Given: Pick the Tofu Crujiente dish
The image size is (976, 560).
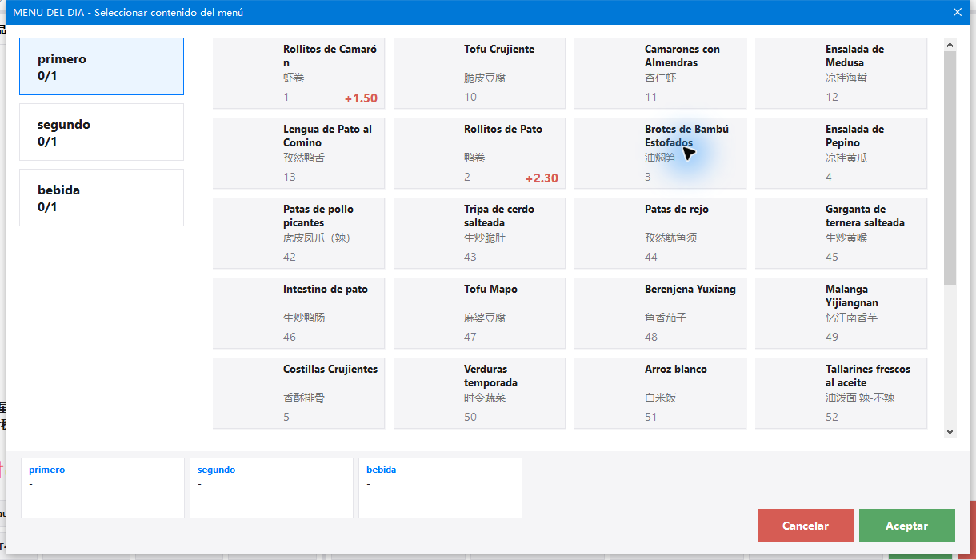Looking at the screenshot, I should pos(479,73).
